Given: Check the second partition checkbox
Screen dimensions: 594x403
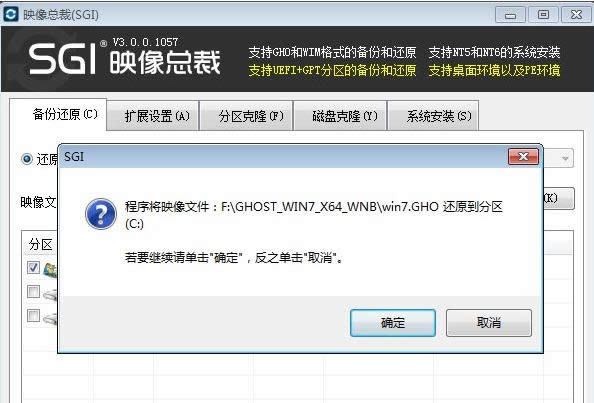Looking at the screenshot, I should click(33, 291).
